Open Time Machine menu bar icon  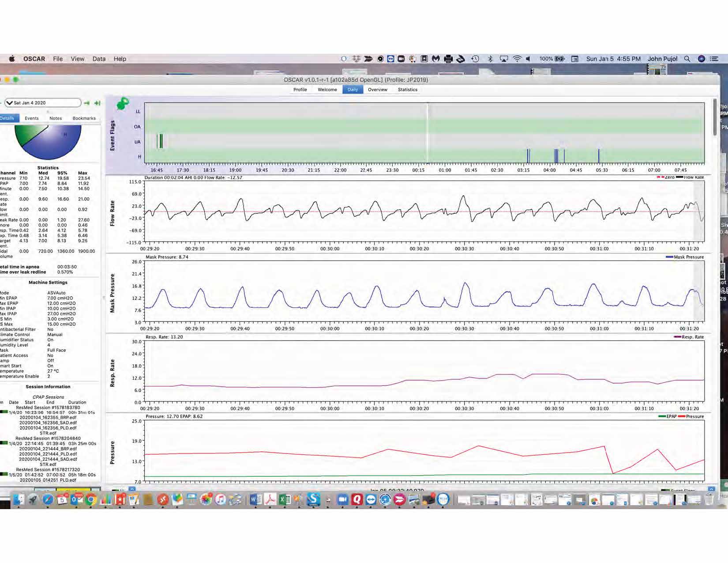(475, 59)
